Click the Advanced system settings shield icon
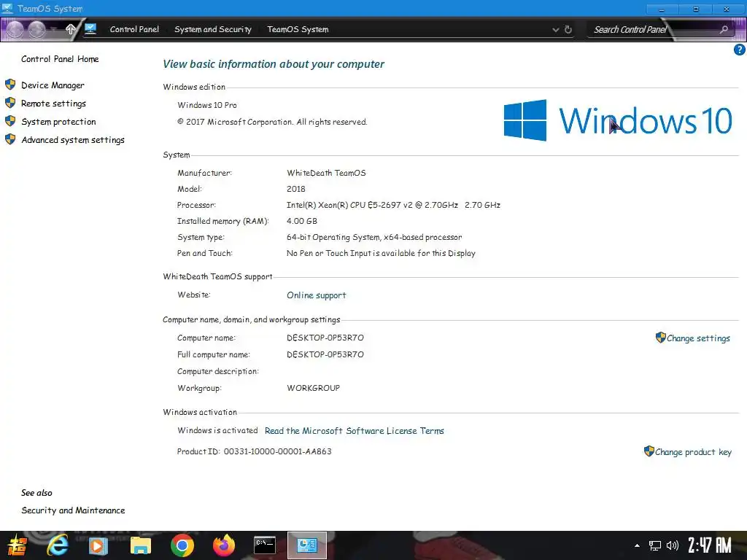Image resolution: width=747 pixels, height=560 pixels. click(x=10, y=139)
